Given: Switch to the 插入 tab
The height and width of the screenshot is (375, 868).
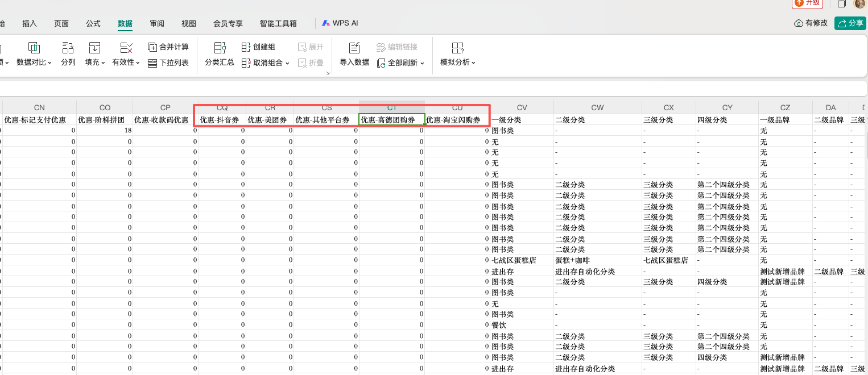Looking at the screenshot, I should point(30,23).
